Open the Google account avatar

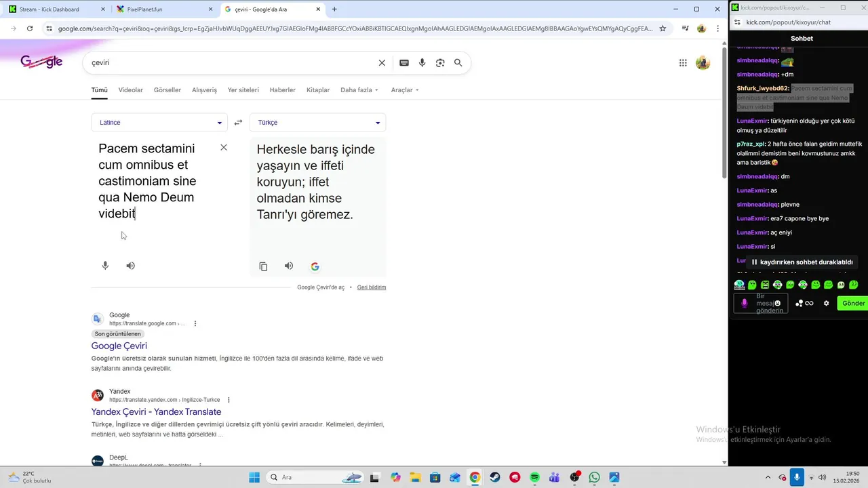[x=703, y=63]
